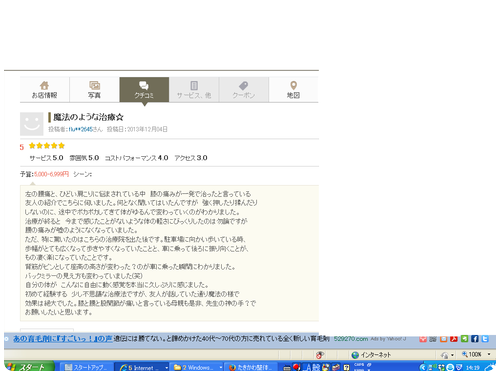Click the five gold stars rating
500x375 pixels.
click(x=47, y=146)
